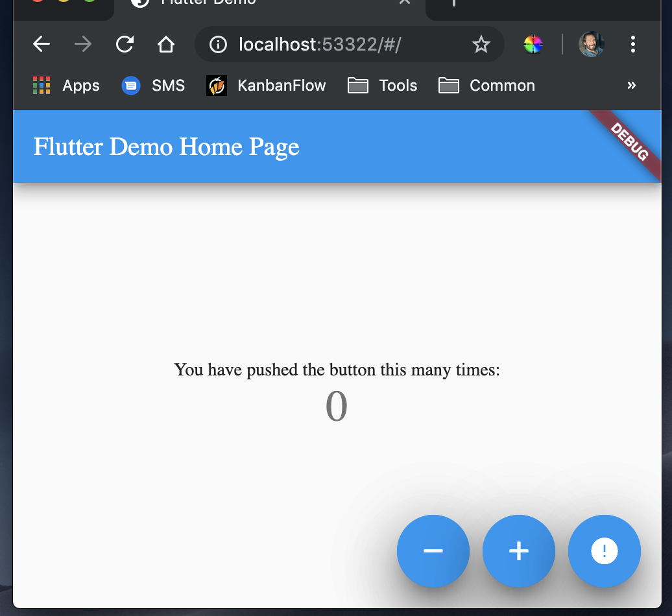This screenshot has width=672, height=616.
Task: Click the browser back arrow
Action: (42, 44)
